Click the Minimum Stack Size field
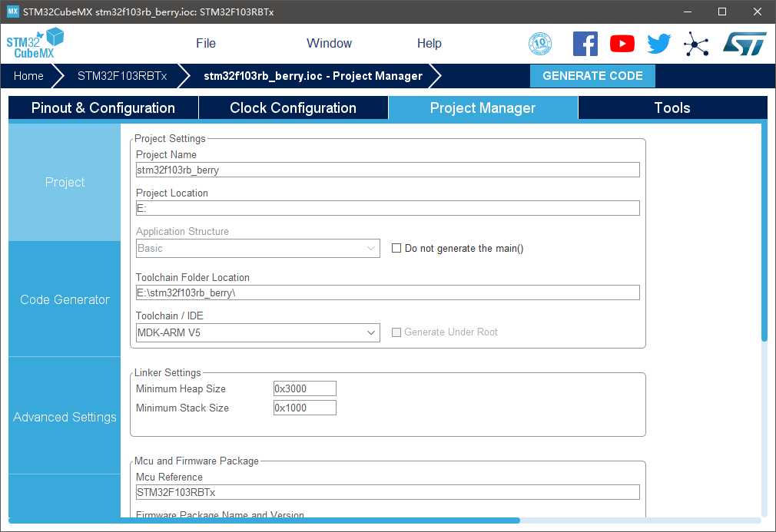 [x=305, y=408]
